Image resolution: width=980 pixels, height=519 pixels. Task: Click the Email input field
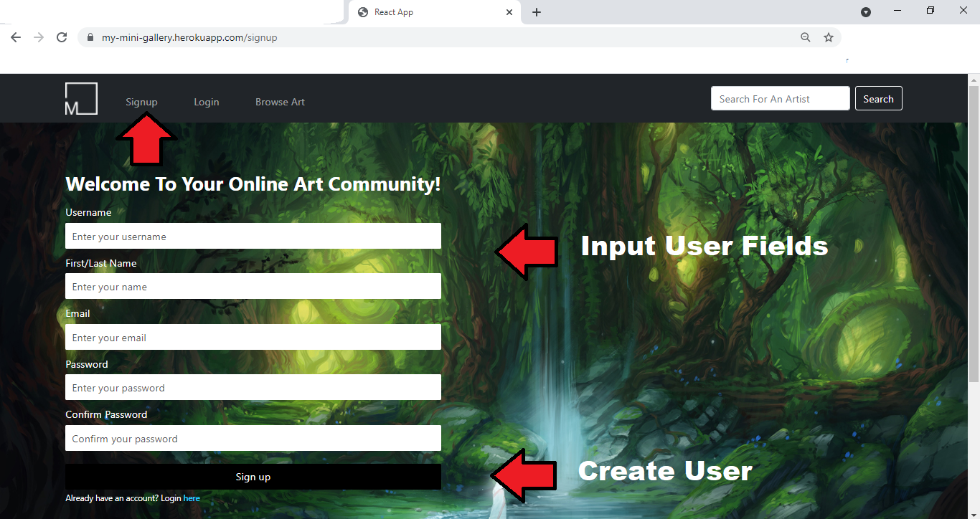coord(253,338)
